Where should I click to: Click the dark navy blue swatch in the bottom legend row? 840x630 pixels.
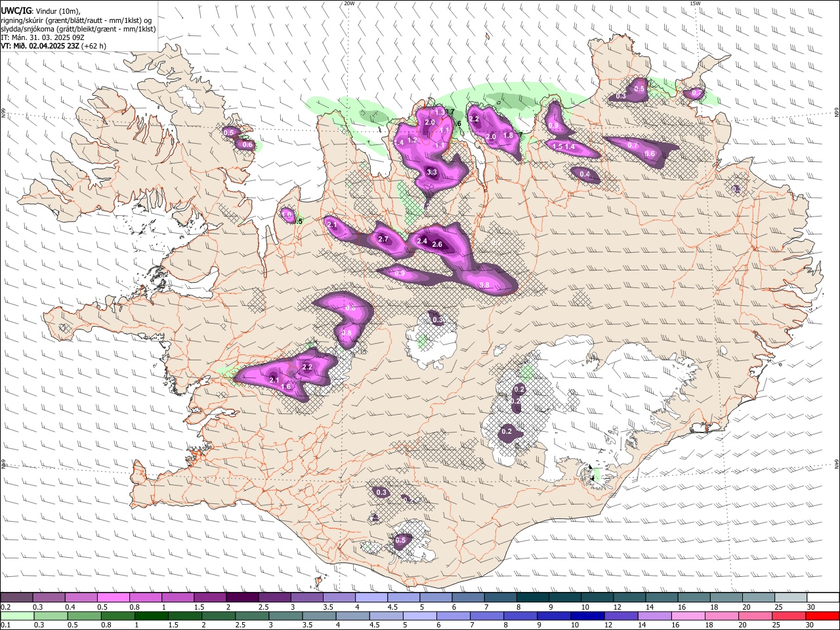[x=587, y=616]
